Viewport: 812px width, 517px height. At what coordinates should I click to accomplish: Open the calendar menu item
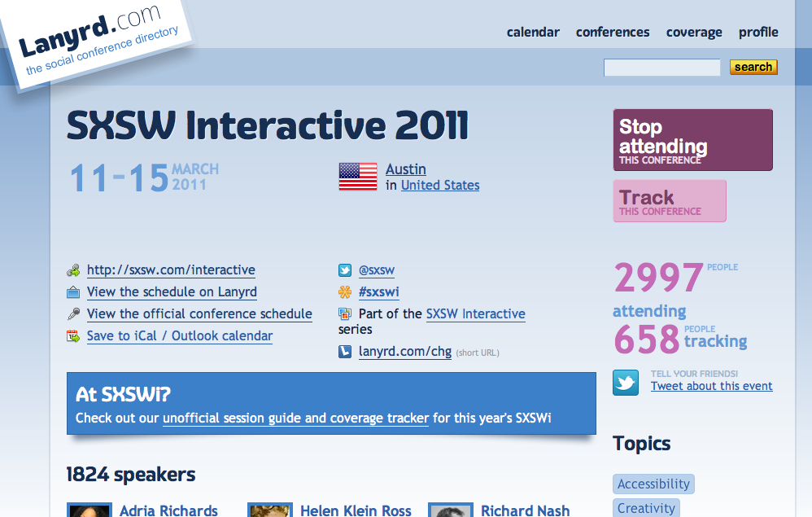click(533, 32)
